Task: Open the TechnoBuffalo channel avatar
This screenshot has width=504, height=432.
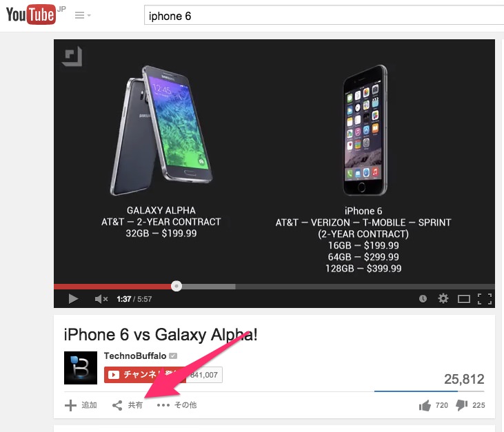Action: point(81,368)
